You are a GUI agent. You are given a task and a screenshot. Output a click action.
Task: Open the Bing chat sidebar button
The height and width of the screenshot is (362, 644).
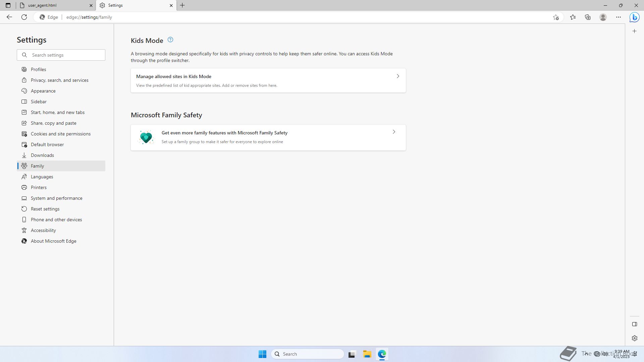pos(634,17)
